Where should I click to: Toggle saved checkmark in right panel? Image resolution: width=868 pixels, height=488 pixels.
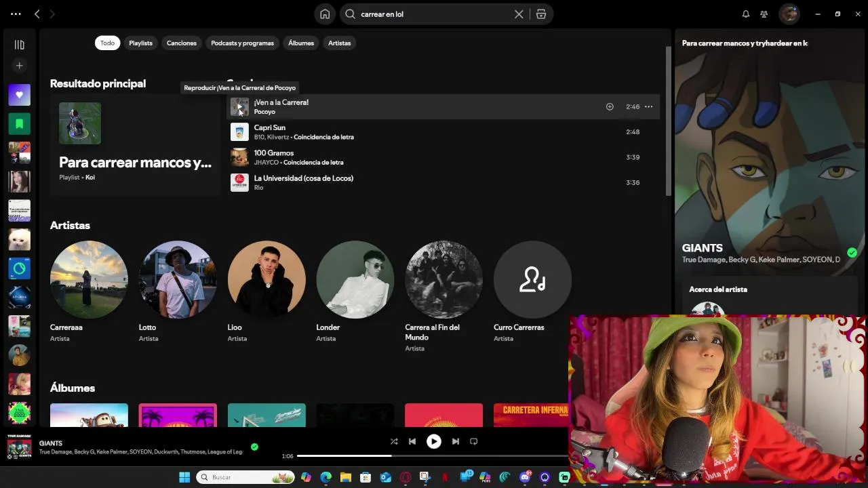pyautogui.click(x=852, y=253)
